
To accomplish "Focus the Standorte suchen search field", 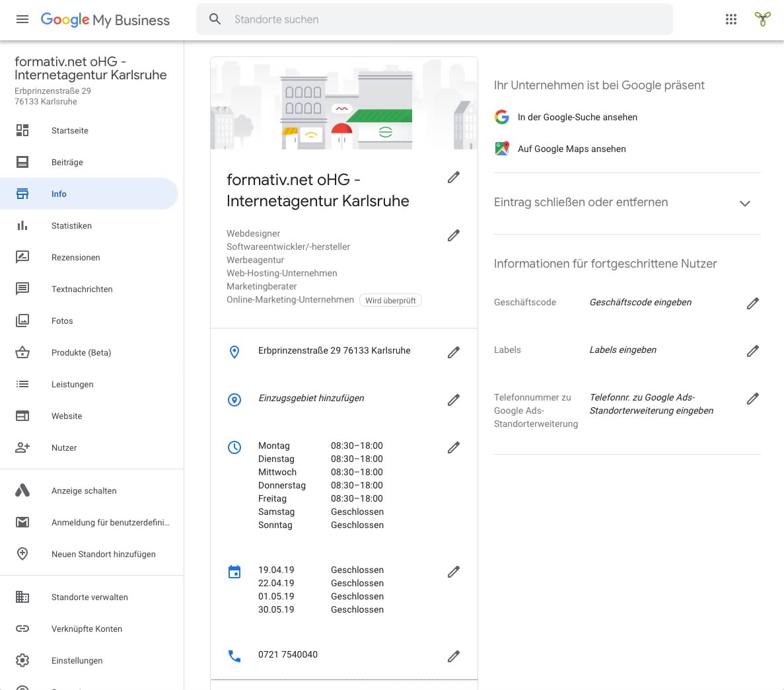I will (435, 20).
